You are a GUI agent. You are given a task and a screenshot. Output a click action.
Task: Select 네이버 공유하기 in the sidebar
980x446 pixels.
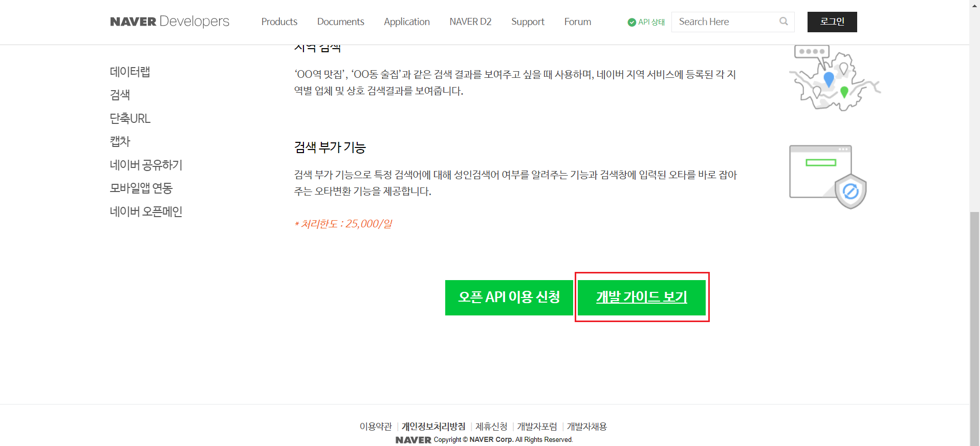coord(146,165)
